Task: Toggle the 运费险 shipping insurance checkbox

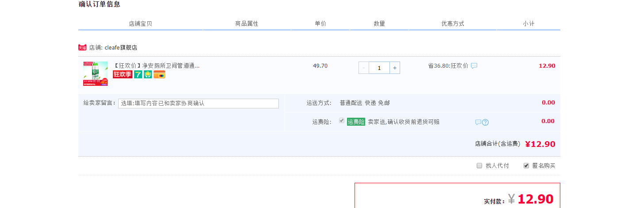Action: (342, 120)
